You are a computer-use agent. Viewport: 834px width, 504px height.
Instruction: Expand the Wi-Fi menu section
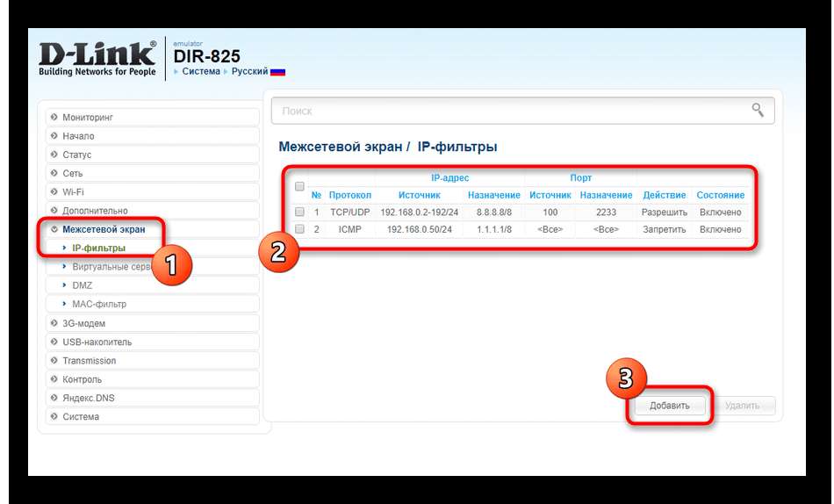pyautogui.click(x=153, y=191)
